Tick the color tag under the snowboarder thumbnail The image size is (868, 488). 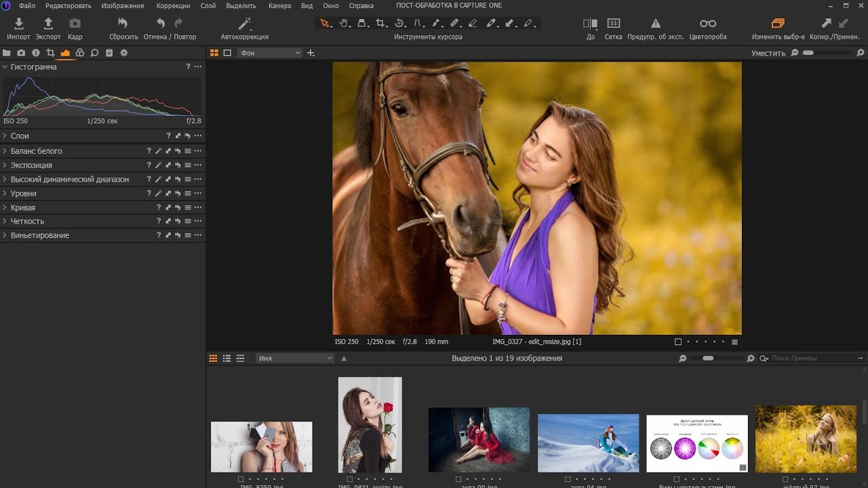568,479
